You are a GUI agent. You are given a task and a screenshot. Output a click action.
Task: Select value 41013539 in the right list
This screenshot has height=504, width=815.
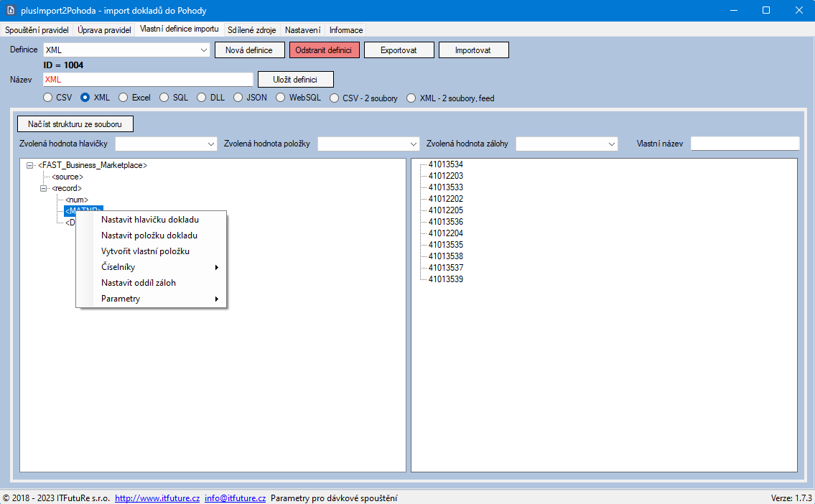tap(445, 279)
